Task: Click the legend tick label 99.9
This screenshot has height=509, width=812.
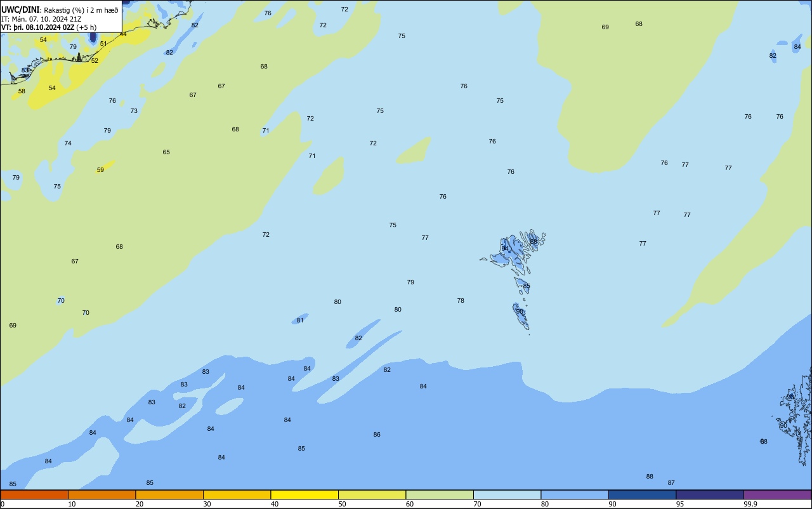Action: pos(750,504)
